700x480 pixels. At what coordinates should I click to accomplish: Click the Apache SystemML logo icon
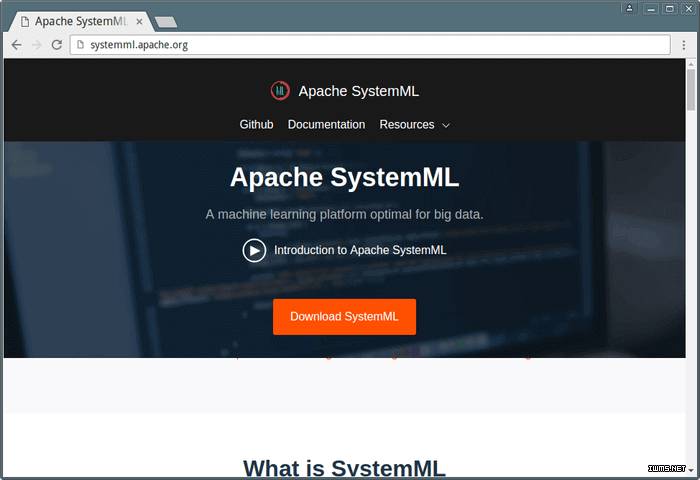click(x=280, y=91)
